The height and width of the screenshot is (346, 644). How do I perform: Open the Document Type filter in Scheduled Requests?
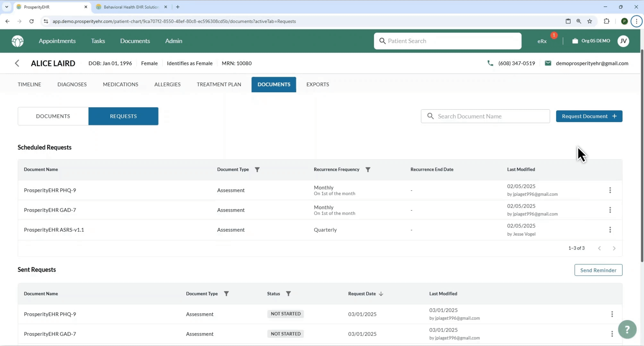[258, 169]
